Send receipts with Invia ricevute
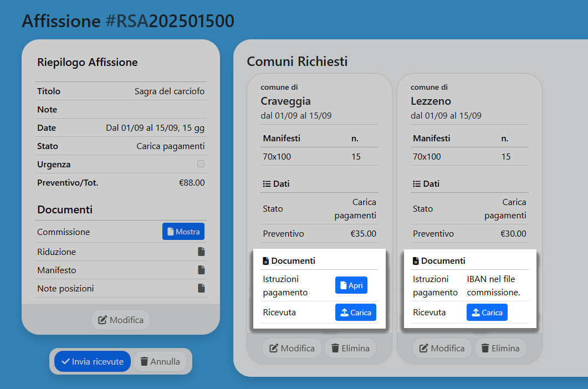This screenshot has width=588, height=389. point(93,361)
